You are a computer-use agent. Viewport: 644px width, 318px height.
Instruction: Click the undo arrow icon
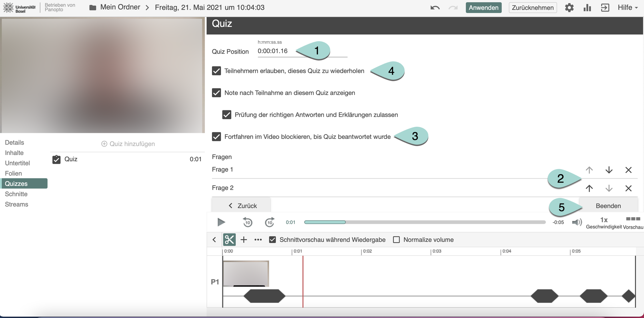tap(435, 8)
